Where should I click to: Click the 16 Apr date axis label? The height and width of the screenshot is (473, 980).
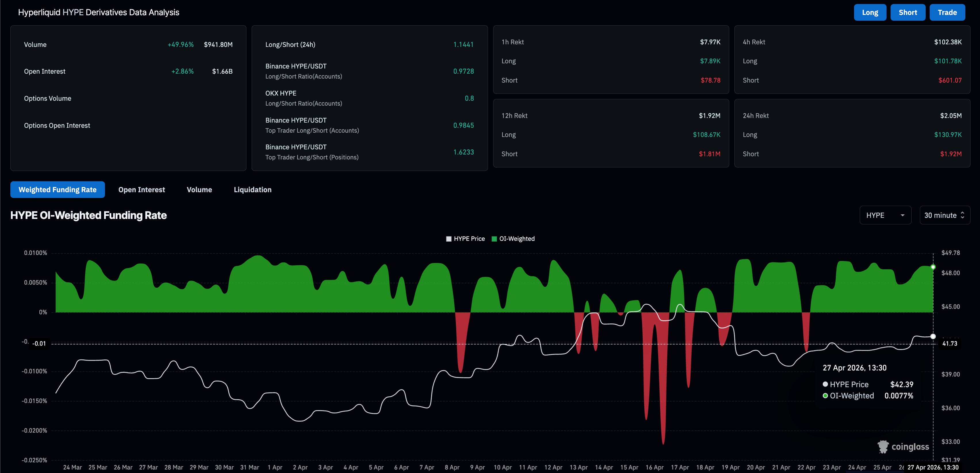pos(654,467)
